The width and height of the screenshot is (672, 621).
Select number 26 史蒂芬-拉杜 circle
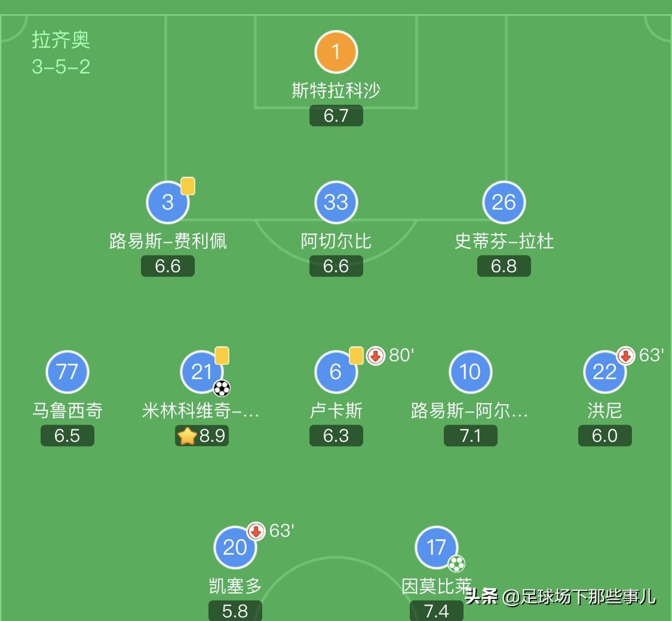504,202
